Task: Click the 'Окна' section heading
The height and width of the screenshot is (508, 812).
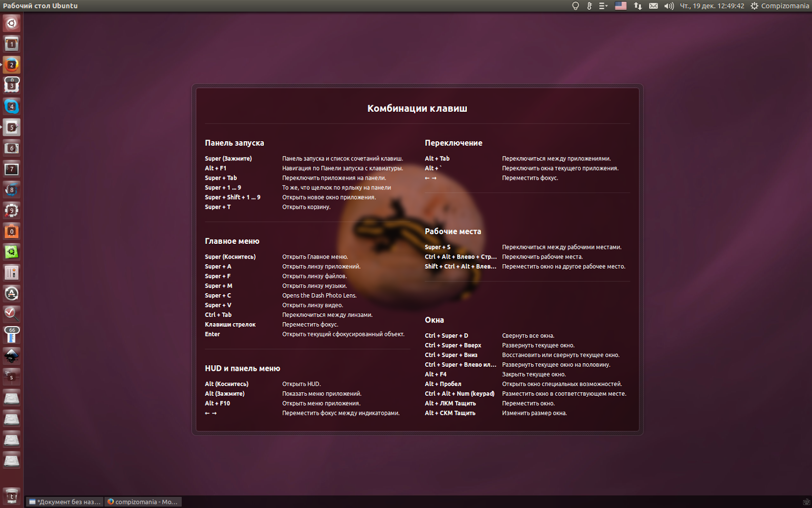Action: tap(434, 320)
